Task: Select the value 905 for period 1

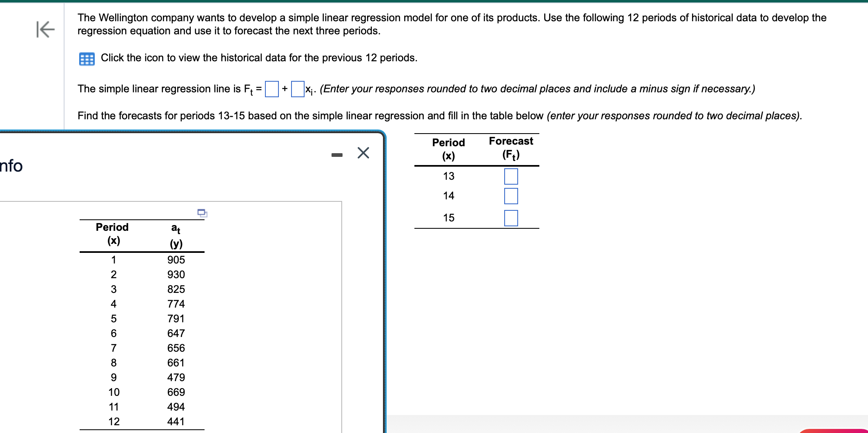Action: click(176, 259)
